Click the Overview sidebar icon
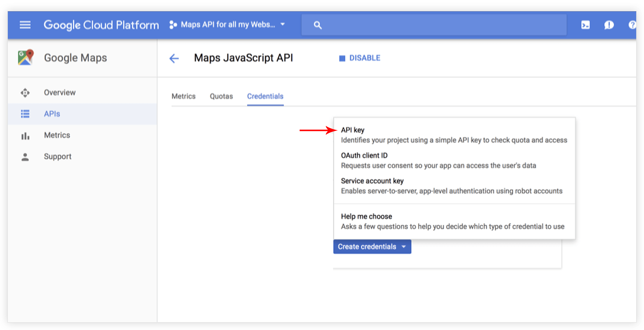Viewport: 644px width, 330px height. [25, 93]
